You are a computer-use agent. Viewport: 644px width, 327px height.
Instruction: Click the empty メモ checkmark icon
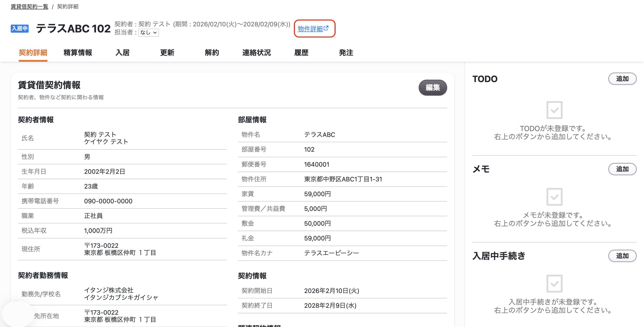pos(554,197)
